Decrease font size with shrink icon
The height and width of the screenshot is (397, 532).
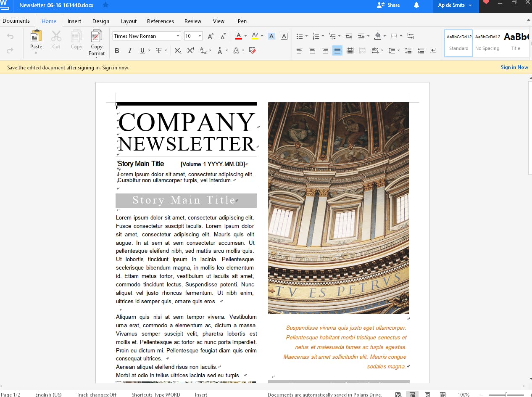[223, 36]
